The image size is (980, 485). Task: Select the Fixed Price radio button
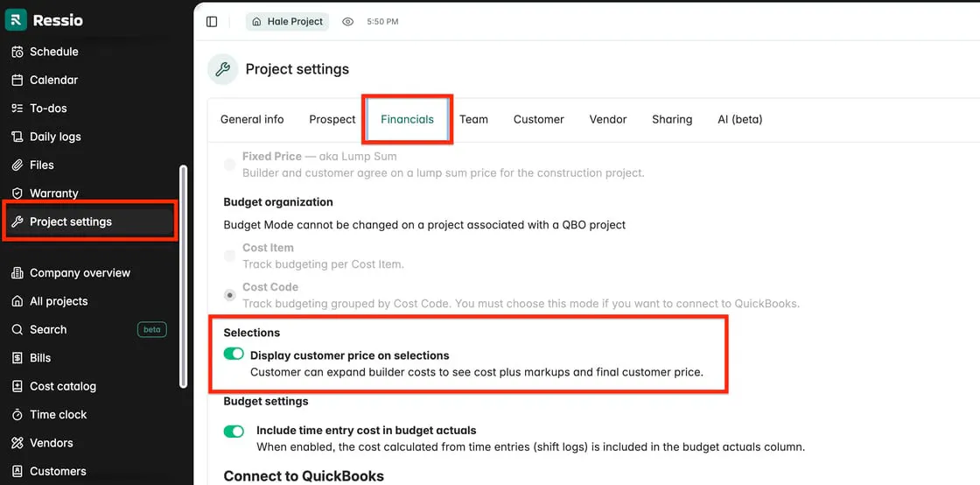(x=229, y=164)
